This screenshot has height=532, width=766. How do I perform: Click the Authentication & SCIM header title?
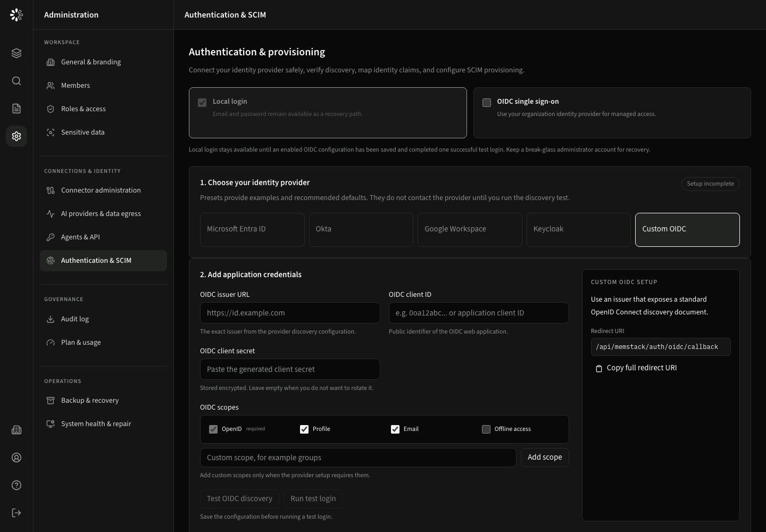[225, 15]
